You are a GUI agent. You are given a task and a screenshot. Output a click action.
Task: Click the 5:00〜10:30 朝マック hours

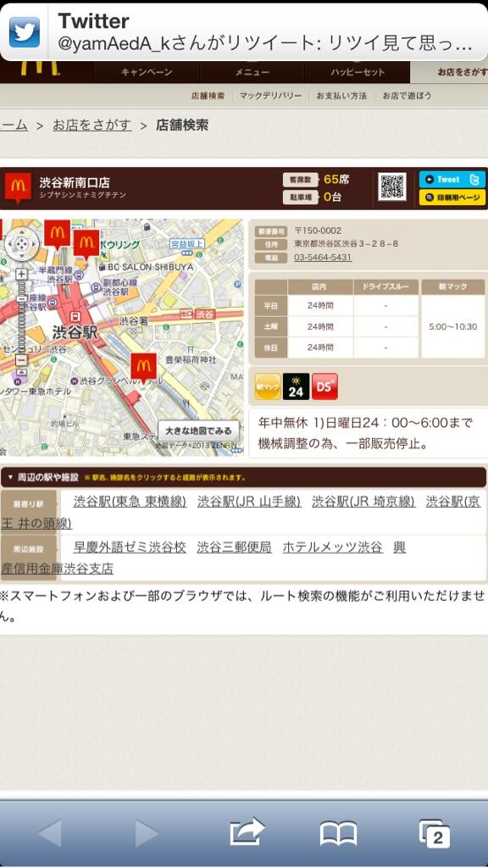click(452, 326)
